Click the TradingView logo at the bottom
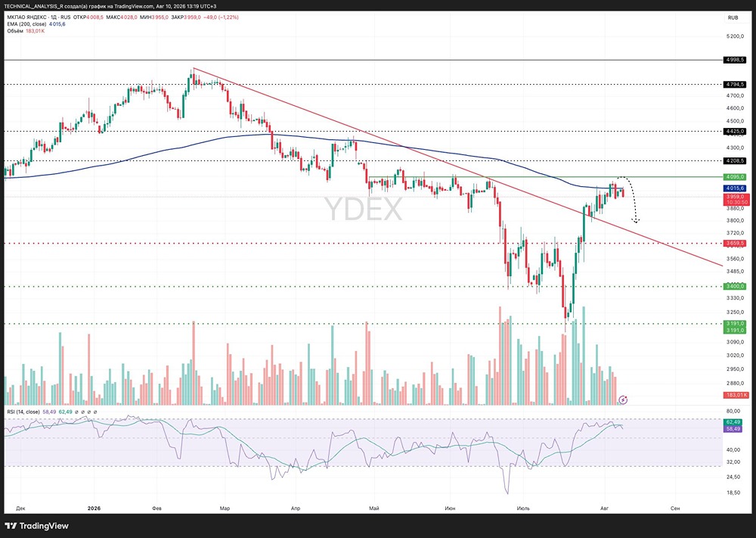756x538 pixels. pyautogui.click(x=36, y=526)
